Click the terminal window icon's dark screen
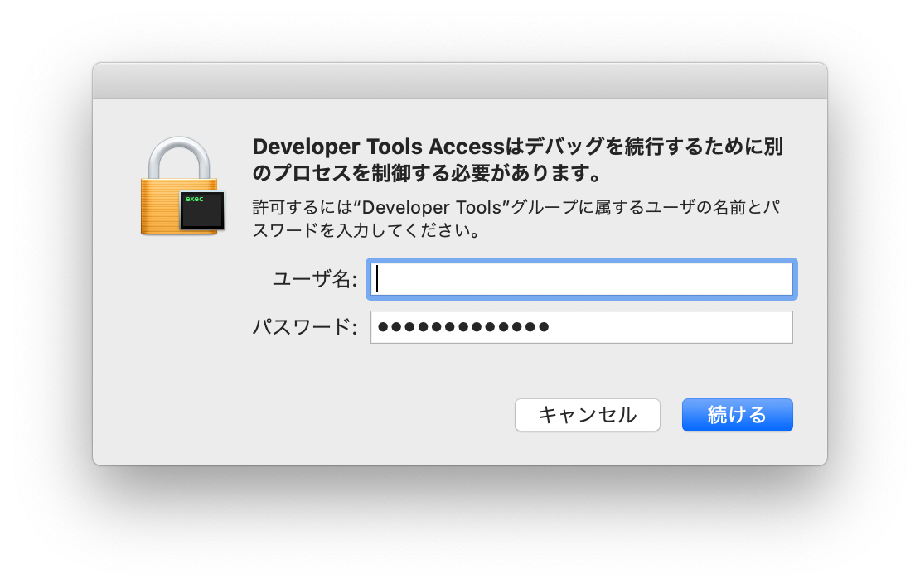The image size is (920, 588). point(203,214)
